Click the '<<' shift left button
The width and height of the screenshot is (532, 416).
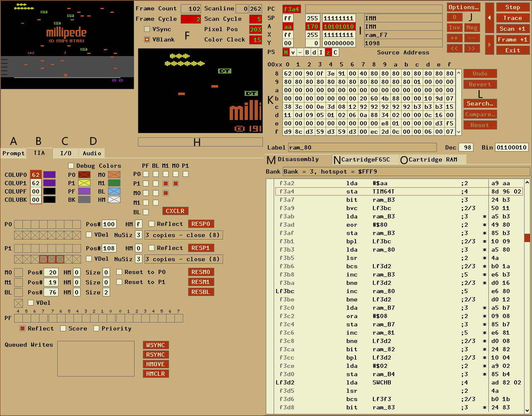pyautogui.click(x=455, y=48)
